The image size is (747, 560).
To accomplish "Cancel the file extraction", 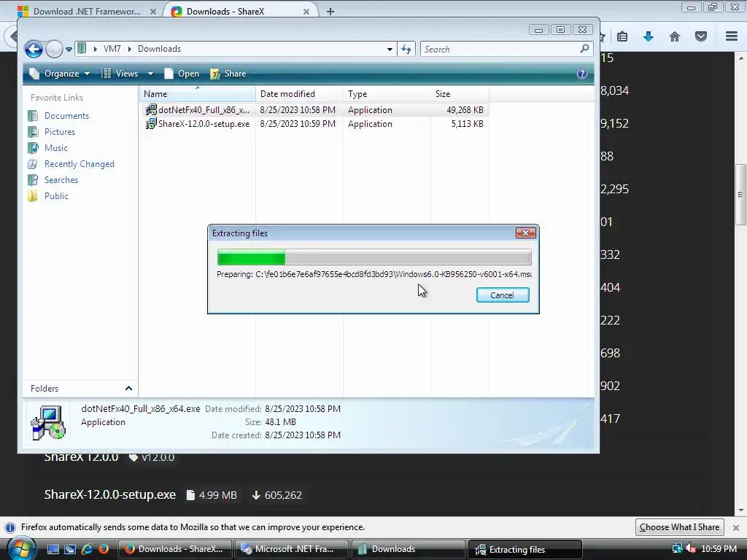I will click(503, 295).
